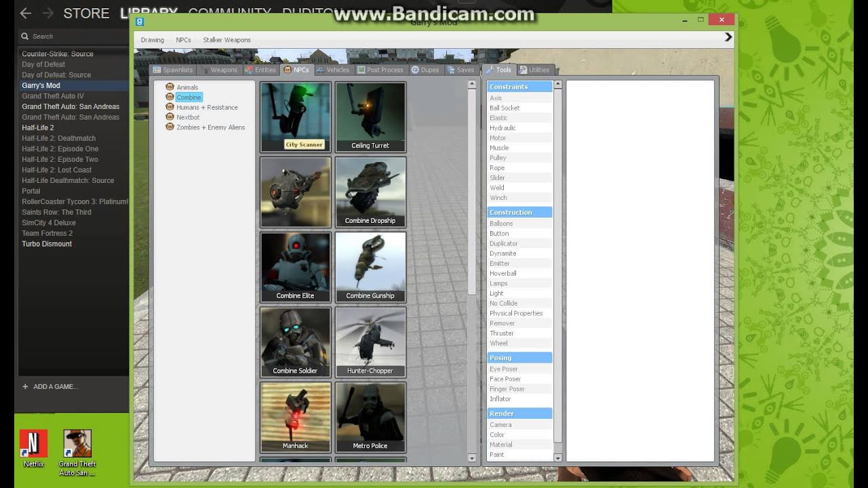Select the Paint tool
This screenshot has height=488, width=868.
point(519,455)
